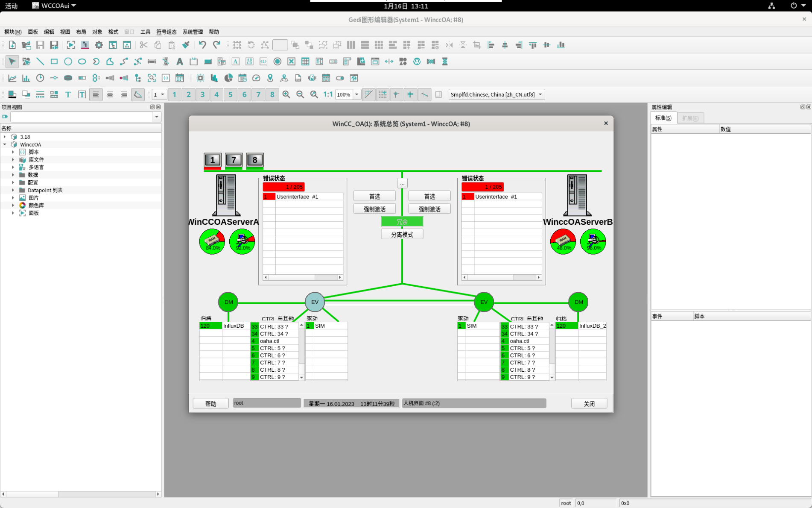Click right server's 首选 button
The height and width of the screenshot is (508, 812).
[x=429, y=196]
